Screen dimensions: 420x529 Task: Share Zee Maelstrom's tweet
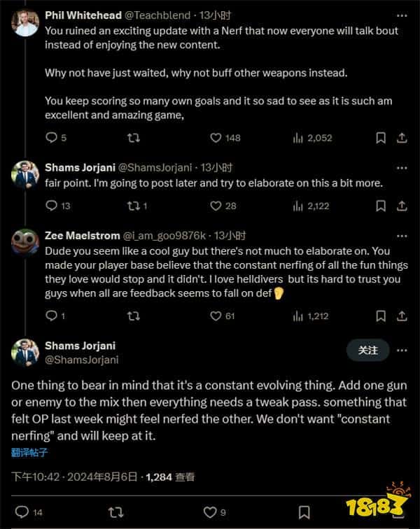(x=401, y=316)
